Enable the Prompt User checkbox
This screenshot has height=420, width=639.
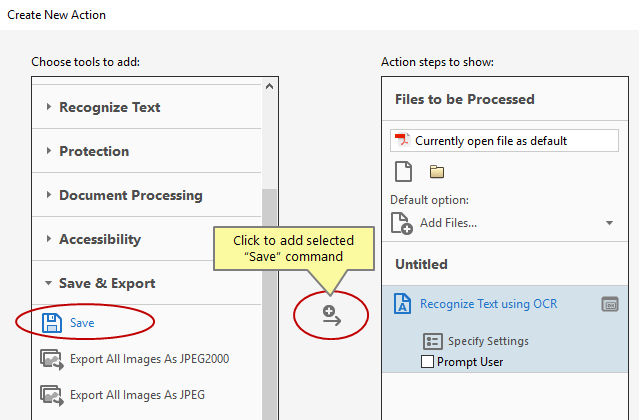[x=427, y=362]
